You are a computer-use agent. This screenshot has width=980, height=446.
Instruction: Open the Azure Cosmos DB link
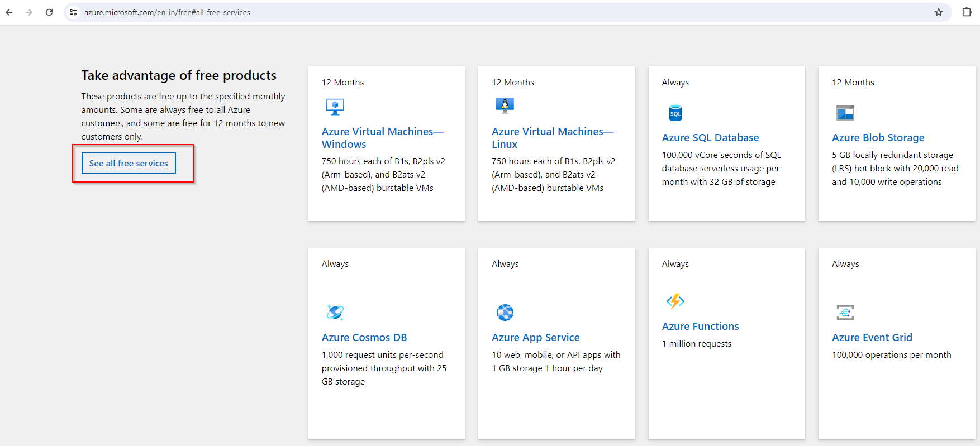coord(364,337)
